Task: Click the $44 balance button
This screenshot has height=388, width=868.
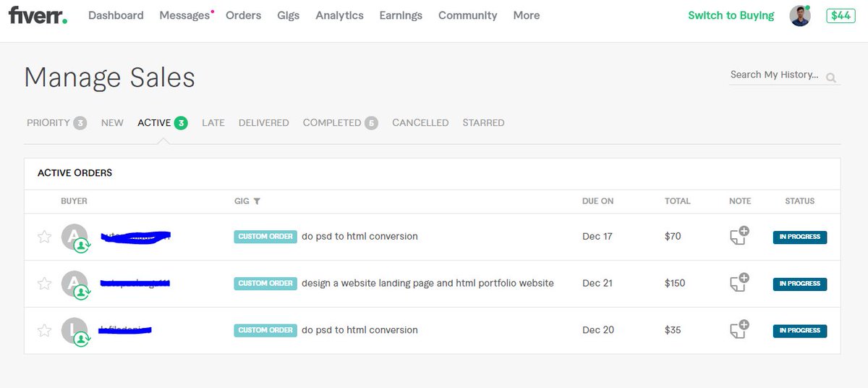Action: tap(841, 15)
